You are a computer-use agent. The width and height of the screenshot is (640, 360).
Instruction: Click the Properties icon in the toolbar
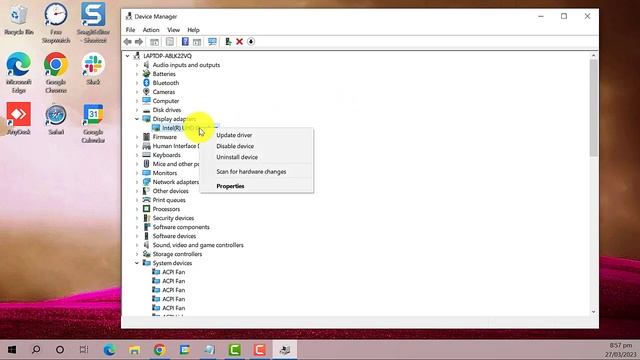(170, 42)
